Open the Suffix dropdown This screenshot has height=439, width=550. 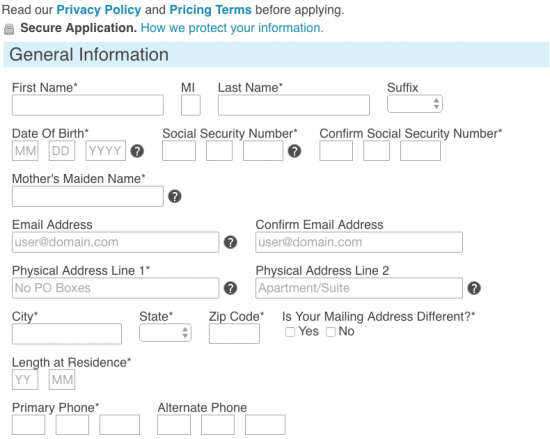point(415,104)
